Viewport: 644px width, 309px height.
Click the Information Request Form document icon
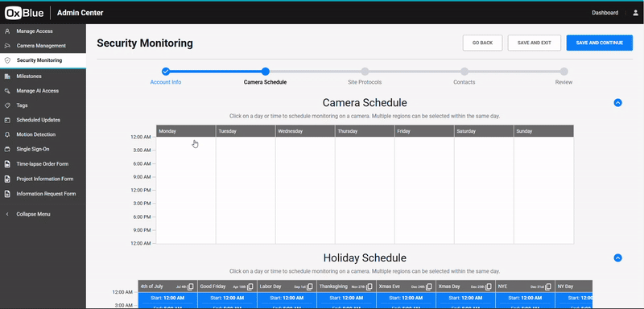7,194
